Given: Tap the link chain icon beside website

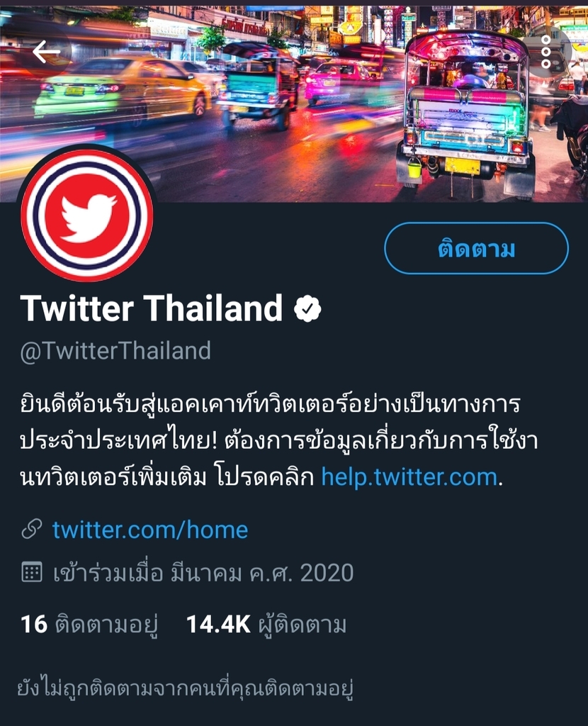Looking at the screenshot, I should click(x=32, y=529).
